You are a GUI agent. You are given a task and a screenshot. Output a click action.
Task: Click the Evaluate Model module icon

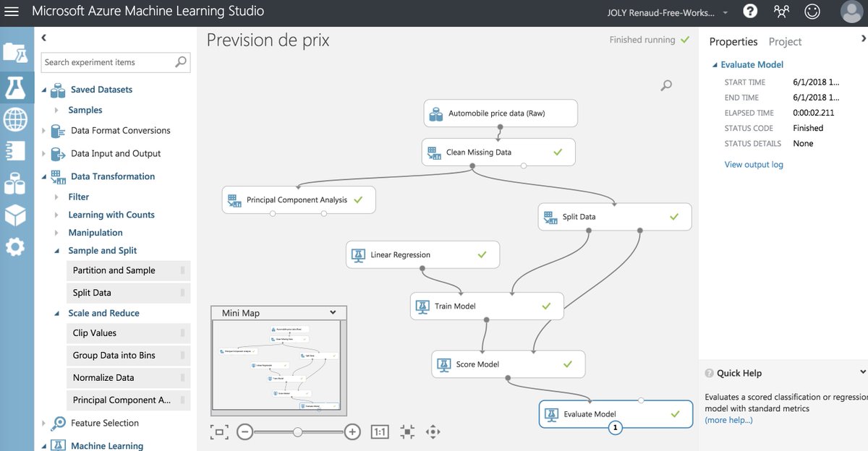tap(551, 414)
